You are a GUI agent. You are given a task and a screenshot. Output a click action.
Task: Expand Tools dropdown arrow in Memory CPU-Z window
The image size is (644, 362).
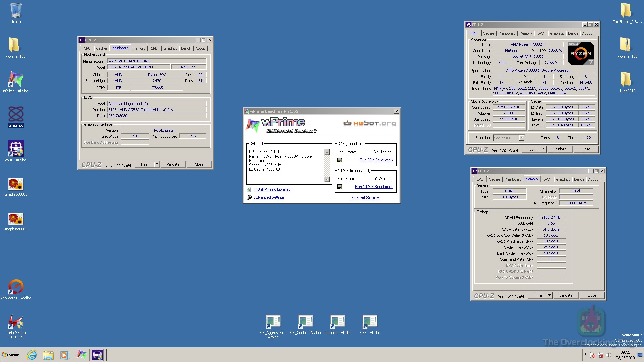coord(549,295)
